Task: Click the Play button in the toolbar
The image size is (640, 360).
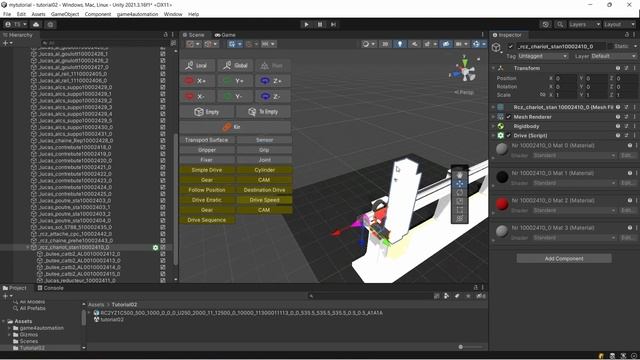Action: pos(307,24)
